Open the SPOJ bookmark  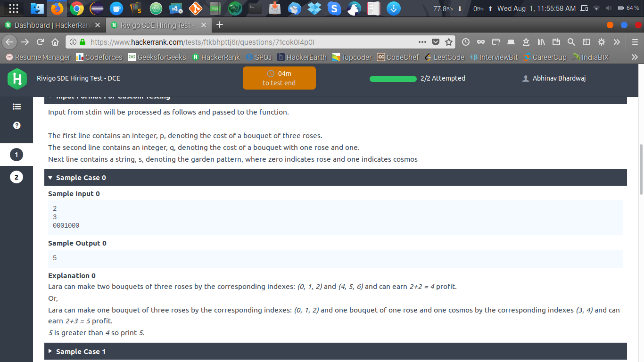click(x=259, y=57)
